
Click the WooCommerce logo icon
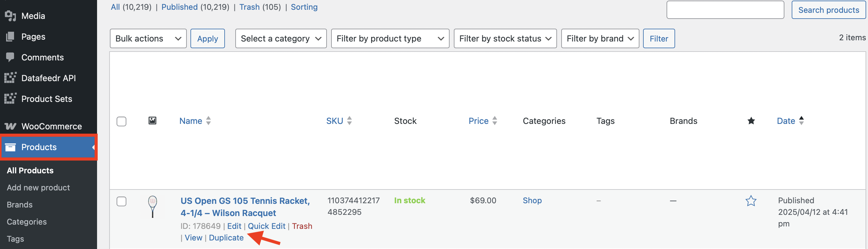pos(10,126)
